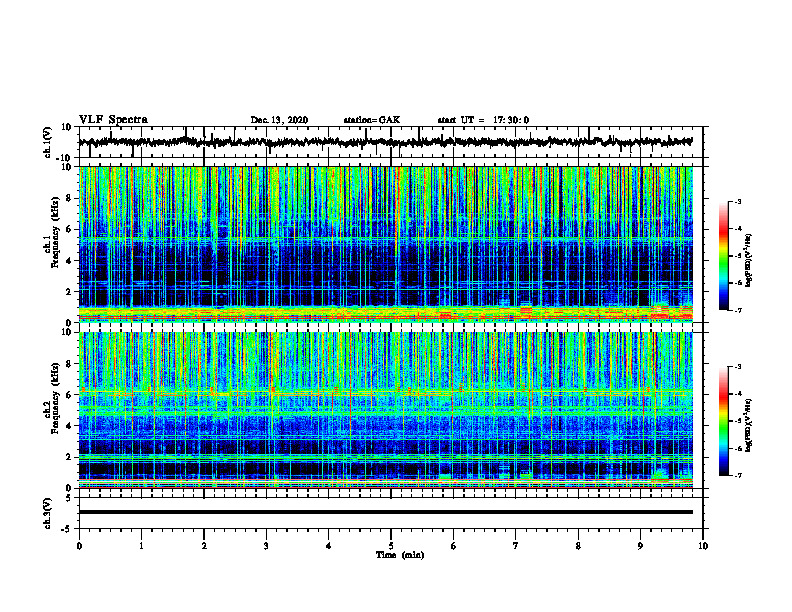Image resolution: width=792 pixels, height=612 pixels.
Task: Click the "start UT = 17:30:0" text
Action: click(483, 120)
